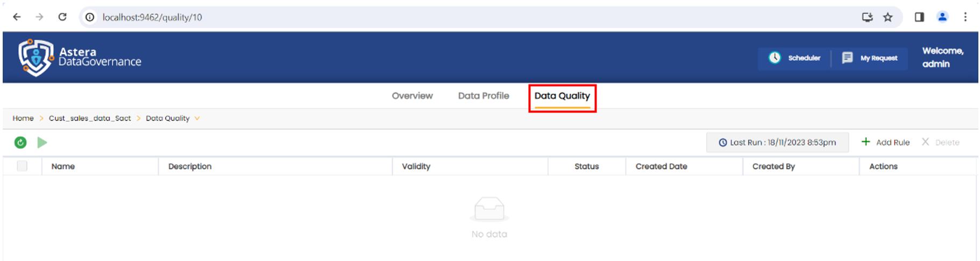Switch to the Data Profile tab
The image size is (980, 261).
pyautogui.click(x=484, y=96)
